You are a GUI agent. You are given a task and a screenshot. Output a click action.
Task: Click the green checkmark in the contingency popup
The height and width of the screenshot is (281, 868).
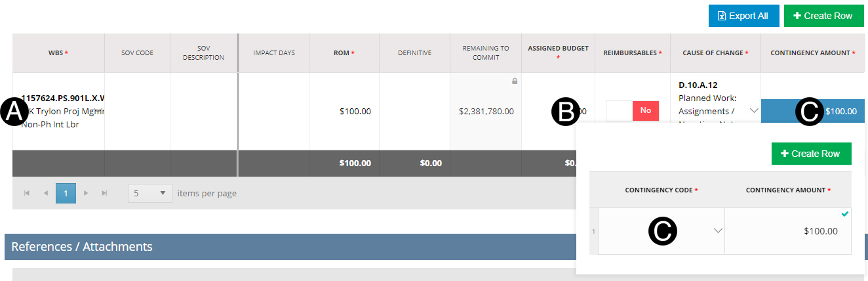[845, 214]
